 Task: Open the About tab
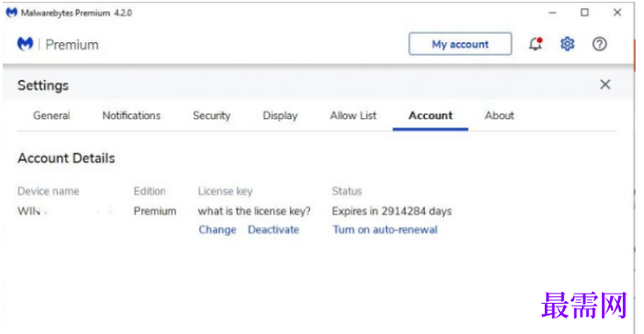[499, 116]
